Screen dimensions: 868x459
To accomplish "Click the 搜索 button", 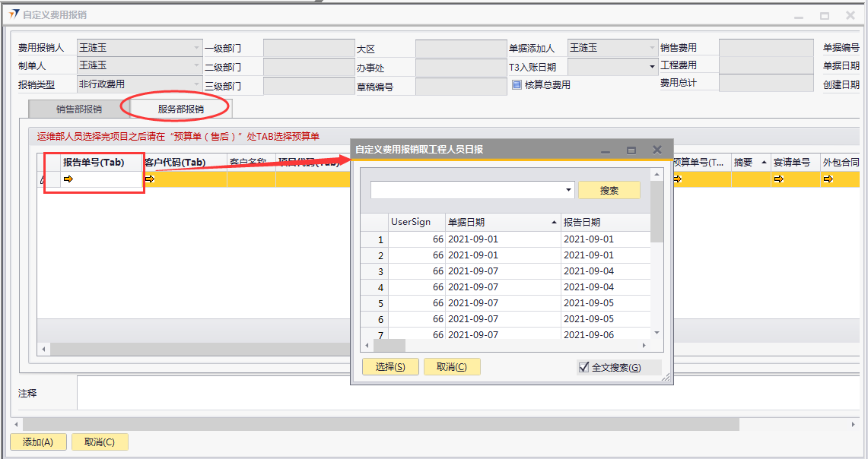I will click(x=609, y=190).
